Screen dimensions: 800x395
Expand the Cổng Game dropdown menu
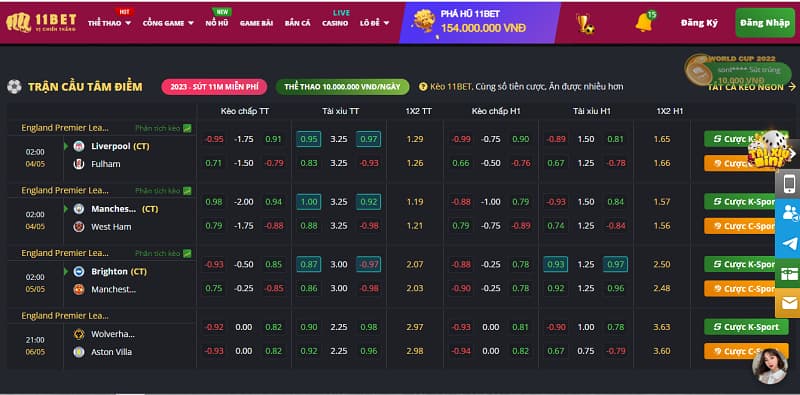(168, 23)
